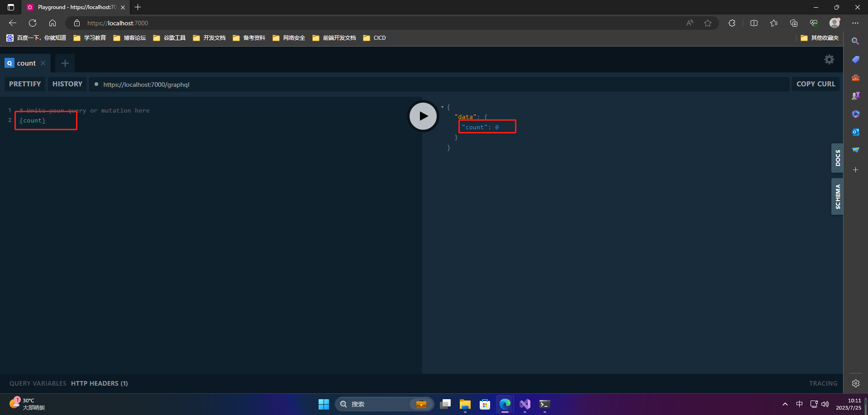Click the COPY CURL button
This screenshot has width=868, height=415.
point(815,84)
